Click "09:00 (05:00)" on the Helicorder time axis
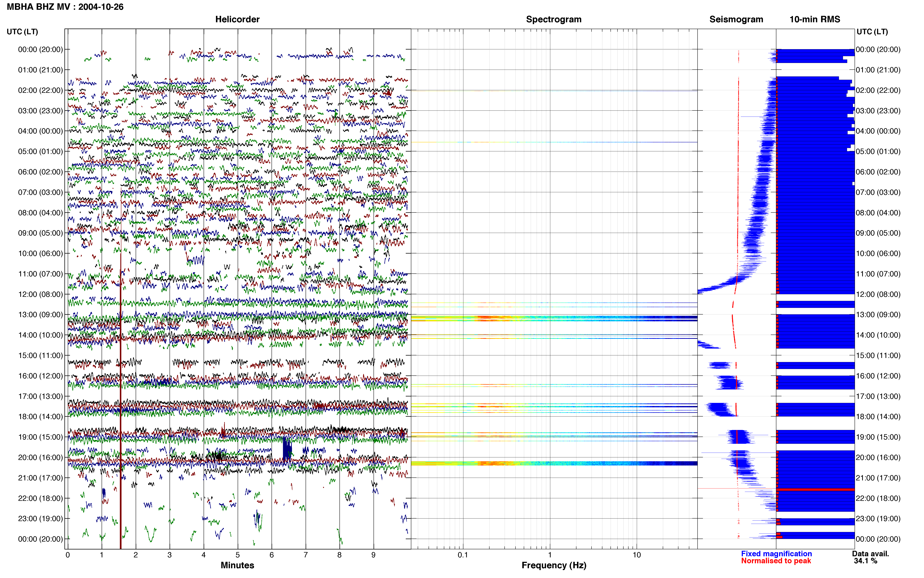Viewport: 924px width, 578px height. coord(41,233)
